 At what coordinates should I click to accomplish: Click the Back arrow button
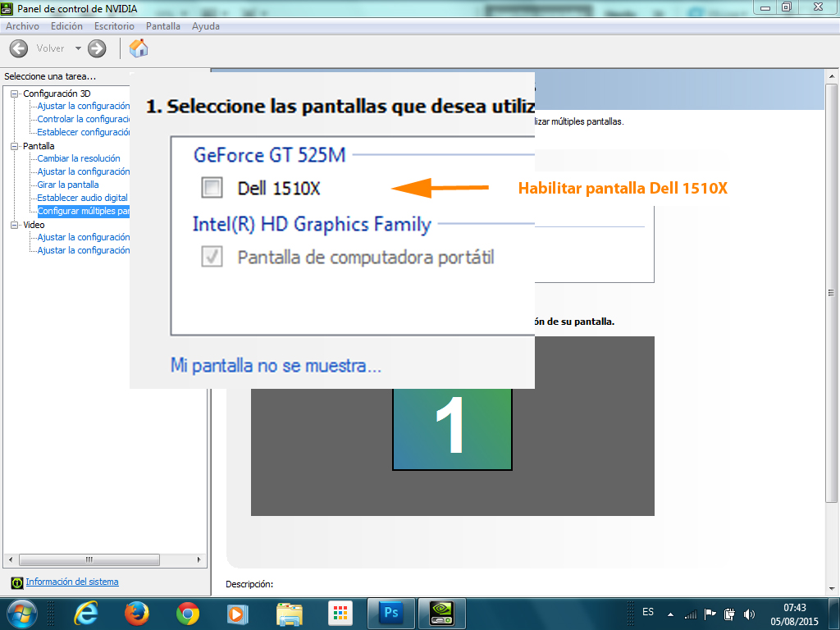click(19, 48)
